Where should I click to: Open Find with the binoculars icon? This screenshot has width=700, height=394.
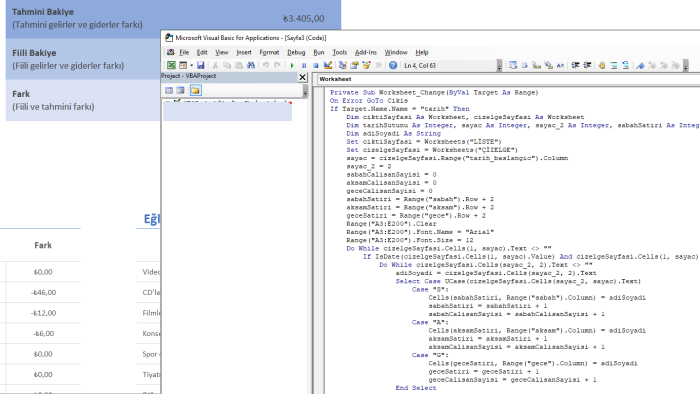click(x=251, y=65)
